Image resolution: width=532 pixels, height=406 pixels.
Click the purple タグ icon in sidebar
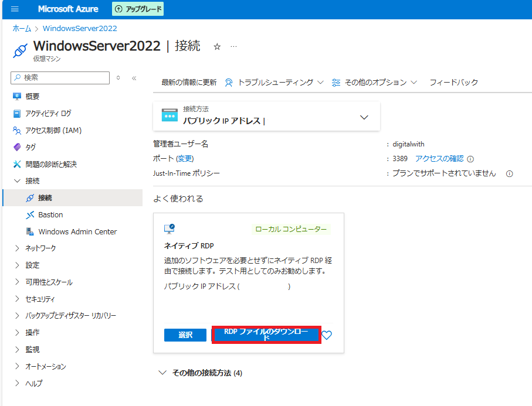(x=16, y=147)
